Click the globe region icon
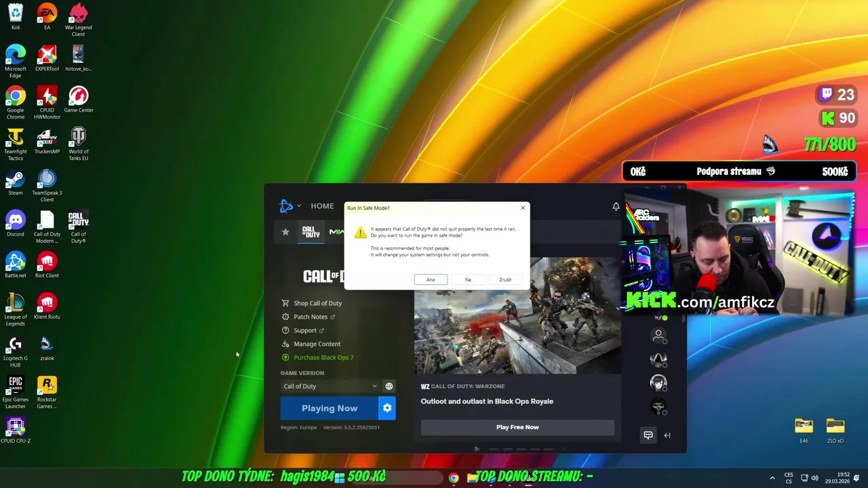 pyautogui.click(x=389, y=386)
